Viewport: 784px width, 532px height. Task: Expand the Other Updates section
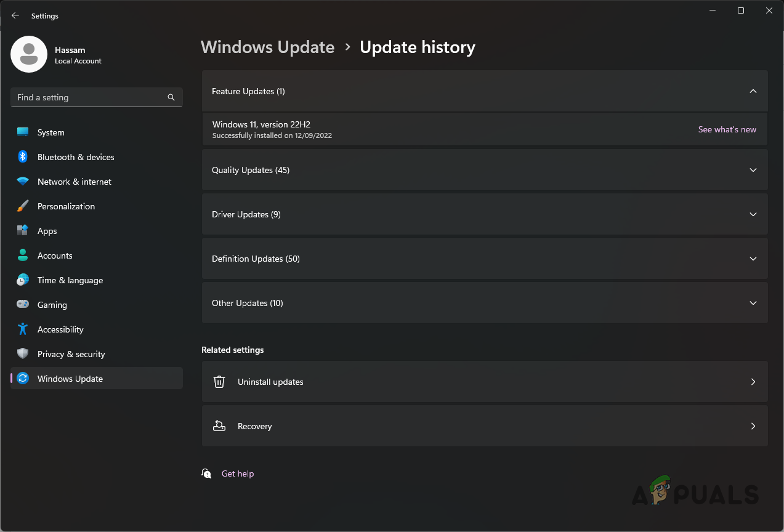pyautogui.click(x=753, y=303)
